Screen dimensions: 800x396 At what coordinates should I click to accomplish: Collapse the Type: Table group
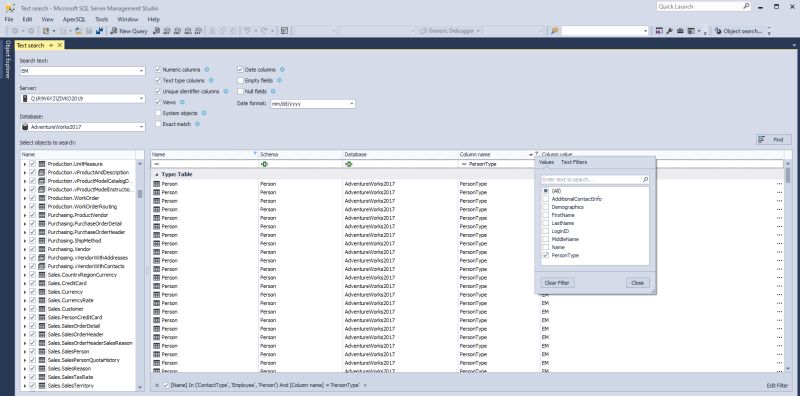157,175
